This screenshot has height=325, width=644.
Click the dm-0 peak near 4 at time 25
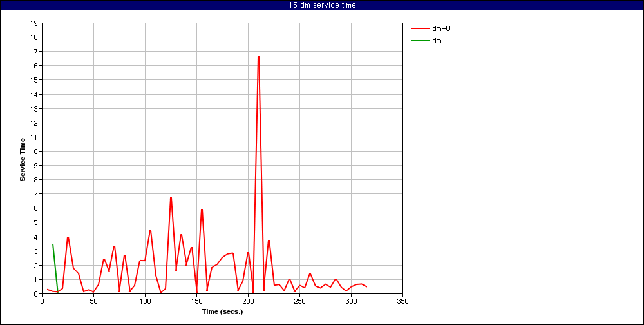(x=68, y=237)
